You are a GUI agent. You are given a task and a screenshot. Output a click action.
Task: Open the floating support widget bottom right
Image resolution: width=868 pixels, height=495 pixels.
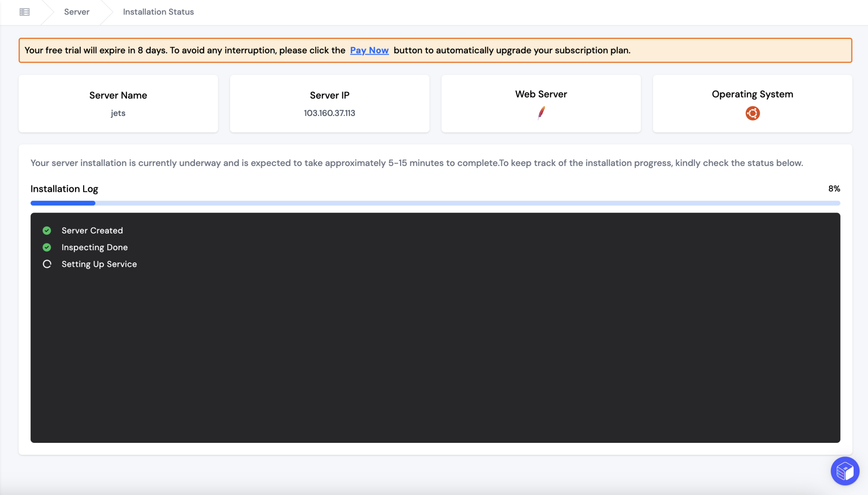pos(844,471)
